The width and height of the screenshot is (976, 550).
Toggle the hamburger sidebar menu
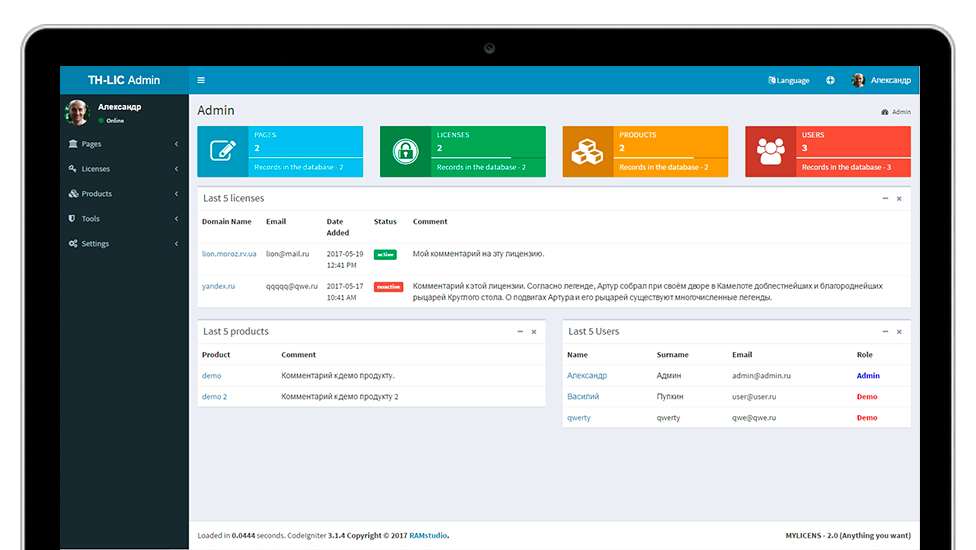[201, 80]
